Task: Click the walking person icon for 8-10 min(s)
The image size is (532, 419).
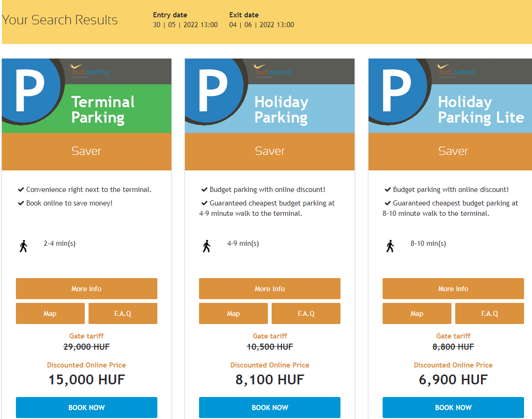Action: tap(390, 246)
